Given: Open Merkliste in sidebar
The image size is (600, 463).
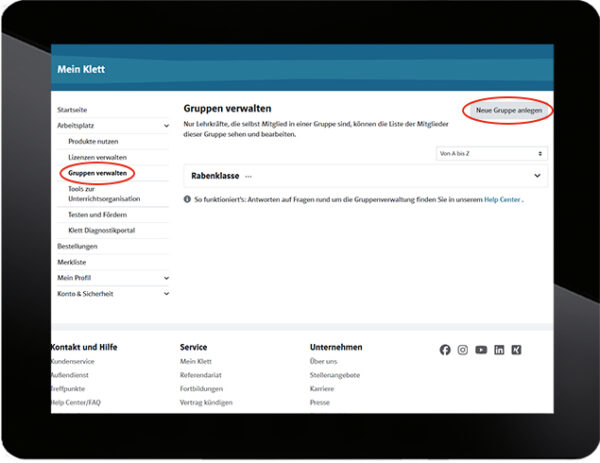Looking at the screenshot, I should click(x=72, y=262).
